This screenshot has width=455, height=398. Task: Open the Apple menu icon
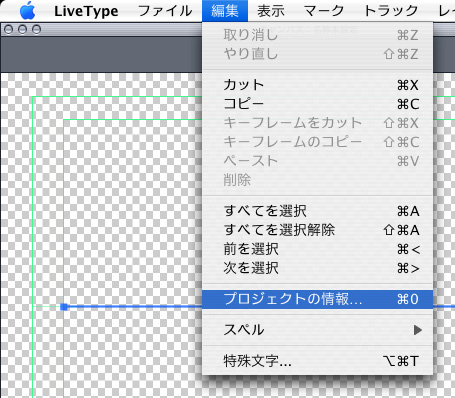pyautogui.click(x=28, y=11)
